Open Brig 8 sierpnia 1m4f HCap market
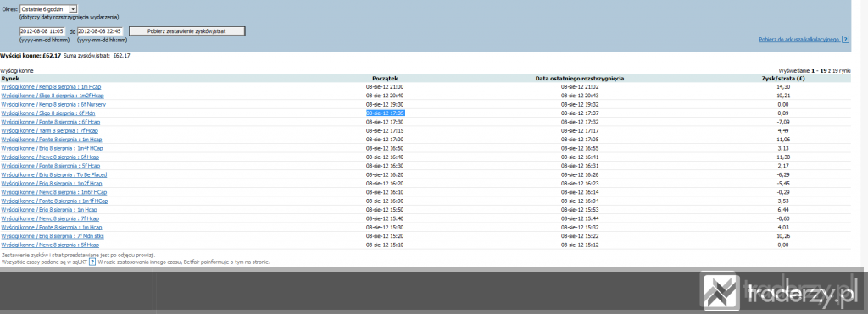The width and height of the screenshot is (868, 314). click(52, 148)
